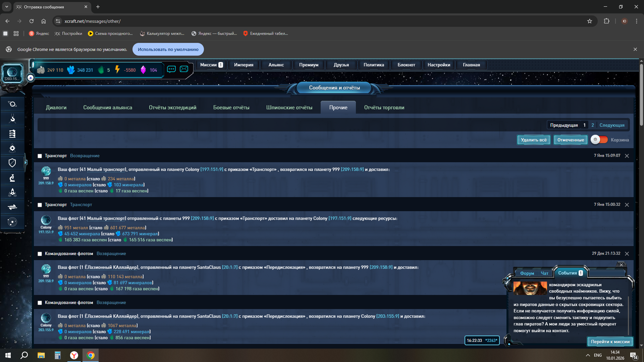Expand the side panel arrow next to shield icon
The image size is (644, 362).
click(x=26, y=163)
